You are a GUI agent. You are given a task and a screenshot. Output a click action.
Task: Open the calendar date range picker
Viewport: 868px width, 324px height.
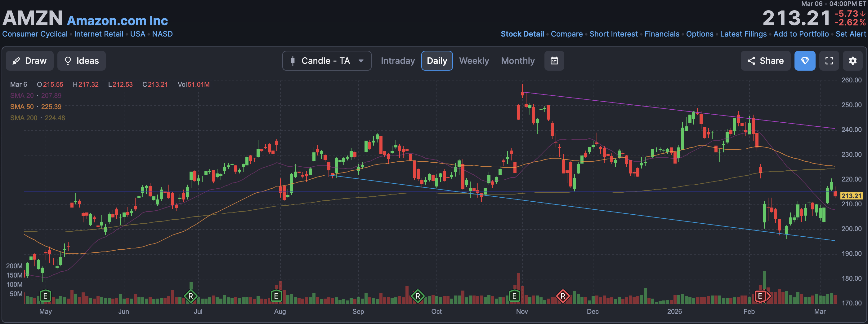point(554,61)
